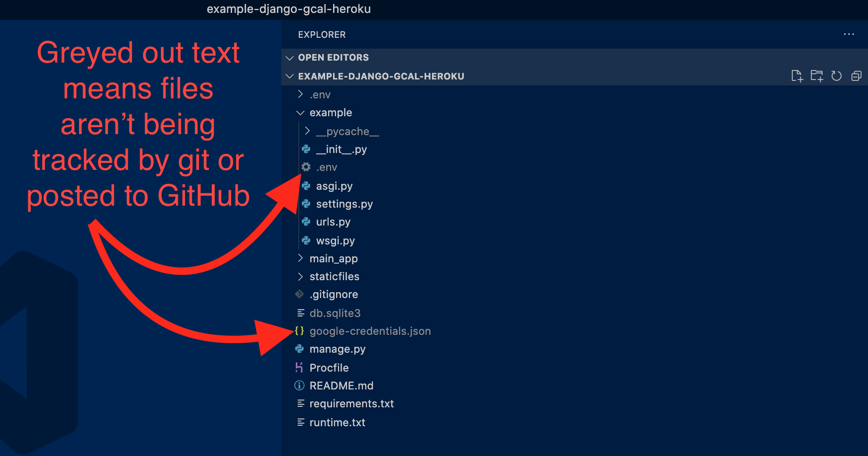Click the Python icon beside wsgi.py

306,241
